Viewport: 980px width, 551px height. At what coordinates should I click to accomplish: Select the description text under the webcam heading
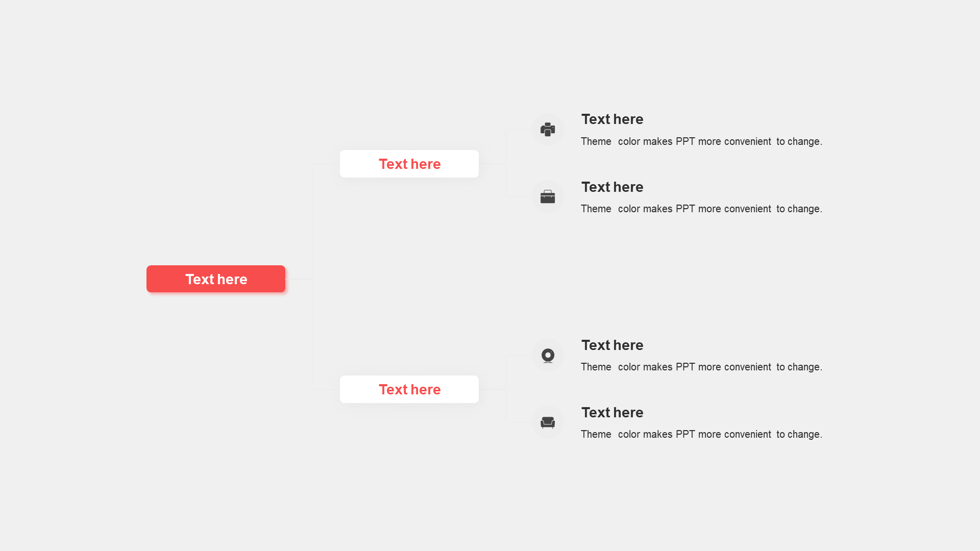701,367
